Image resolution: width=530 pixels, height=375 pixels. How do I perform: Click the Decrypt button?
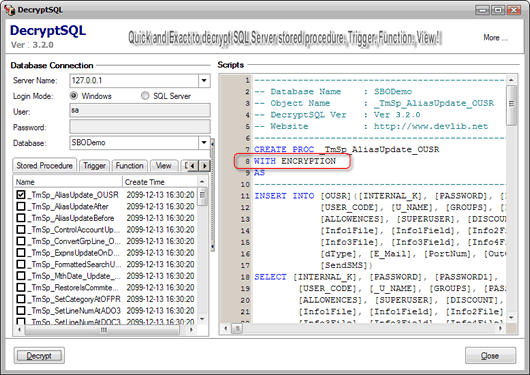tap(39, 355)
